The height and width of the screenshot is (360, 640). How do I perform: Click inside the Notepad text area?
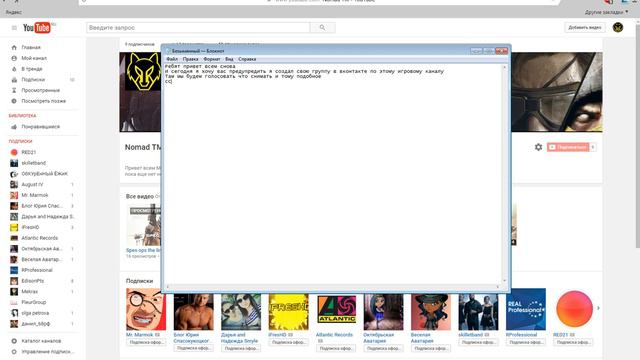333,173
